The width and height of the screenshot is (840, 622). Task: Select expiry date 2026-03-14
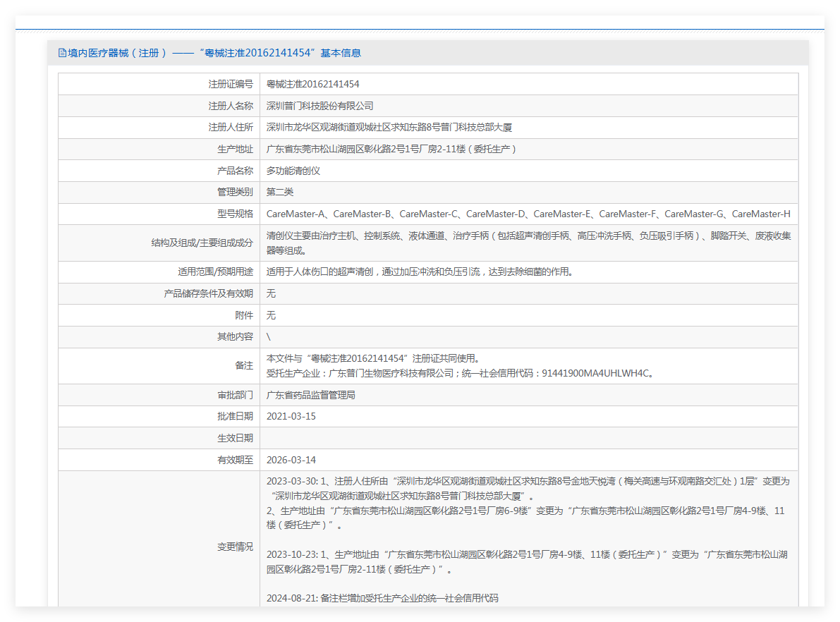pyautogui.click(x=291, y=460)
